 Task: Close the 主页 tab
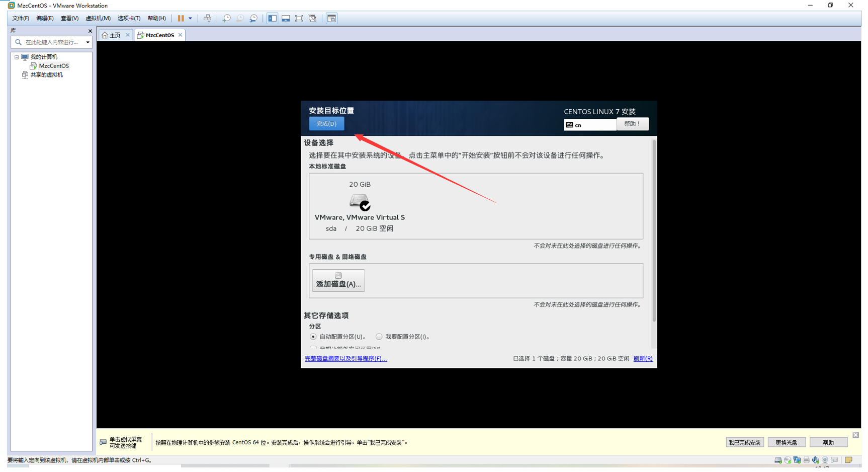128,35
